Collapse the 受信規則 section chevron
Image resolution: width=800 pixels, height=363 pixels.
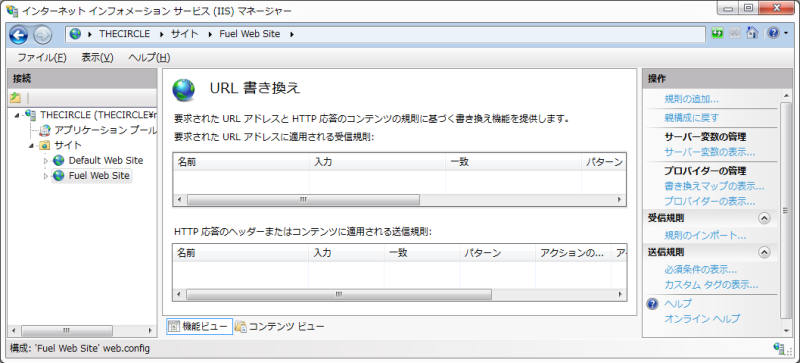tap(764, 218)
